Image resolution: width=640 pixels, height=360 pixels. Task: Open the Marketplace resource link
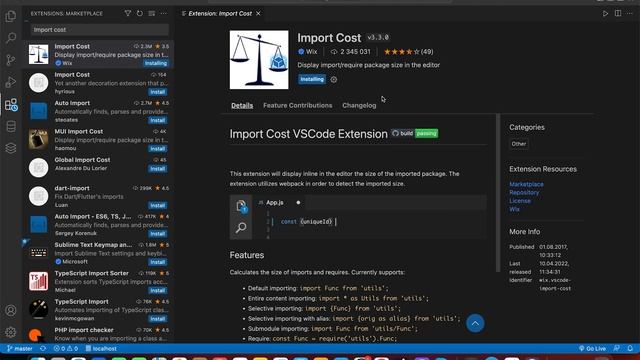click(x=526, y=184)
